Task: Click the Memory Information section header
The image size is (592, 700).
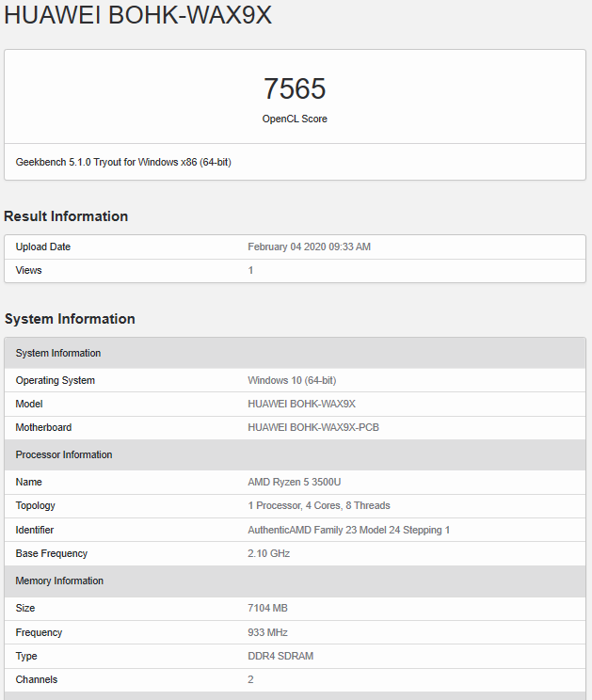Action: [x=296, y=581]
